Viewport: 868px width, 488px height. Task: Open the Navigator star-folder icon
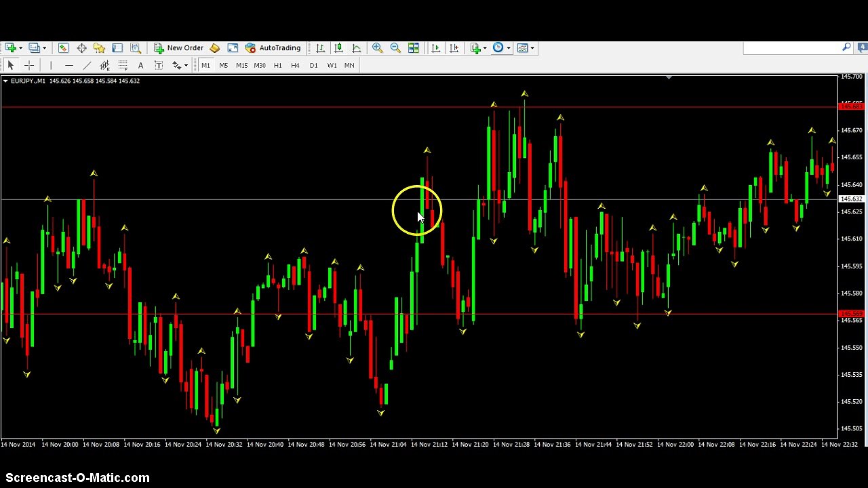[x=99, y=47]
